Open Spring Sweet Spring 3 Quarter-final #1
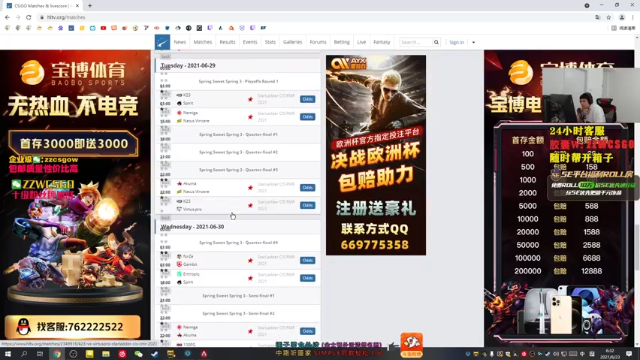 (x=238, y=134)
